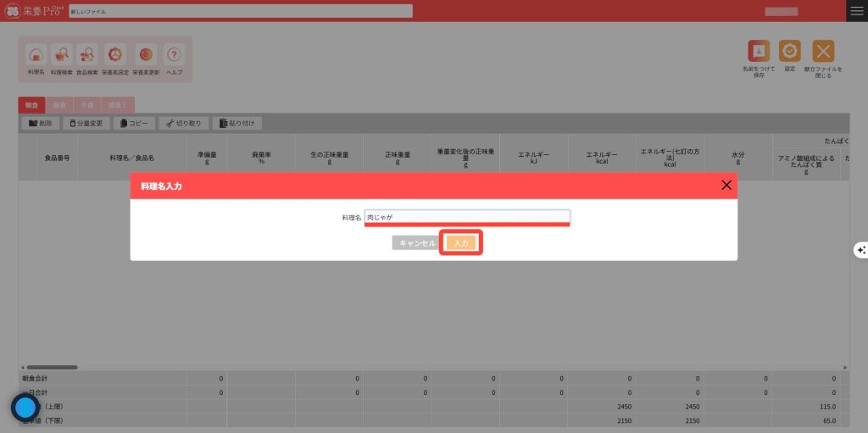Open the hamburger menu in top-right corner
Viewport: 868px width, 433px height.
click(857, 11)
